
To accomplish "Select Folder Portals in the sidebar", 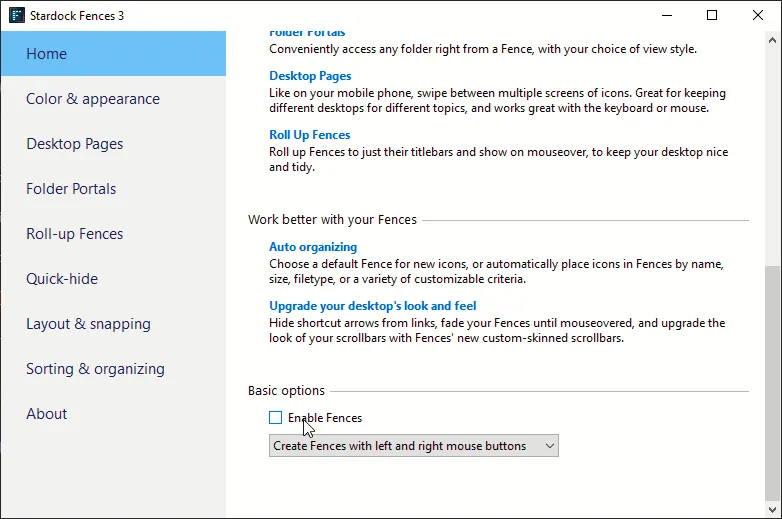I will [71, 189].
